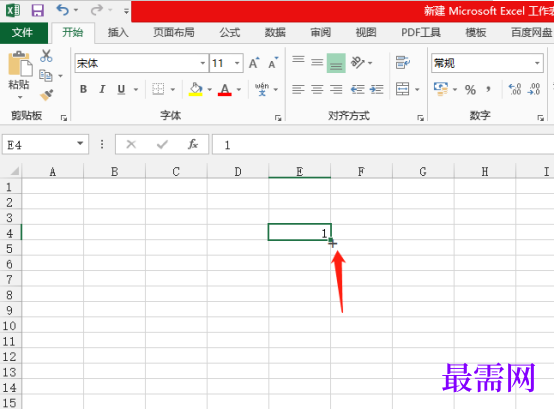
Task: Open the font size 11 dropdown
Action: click(x=237, y=64)
